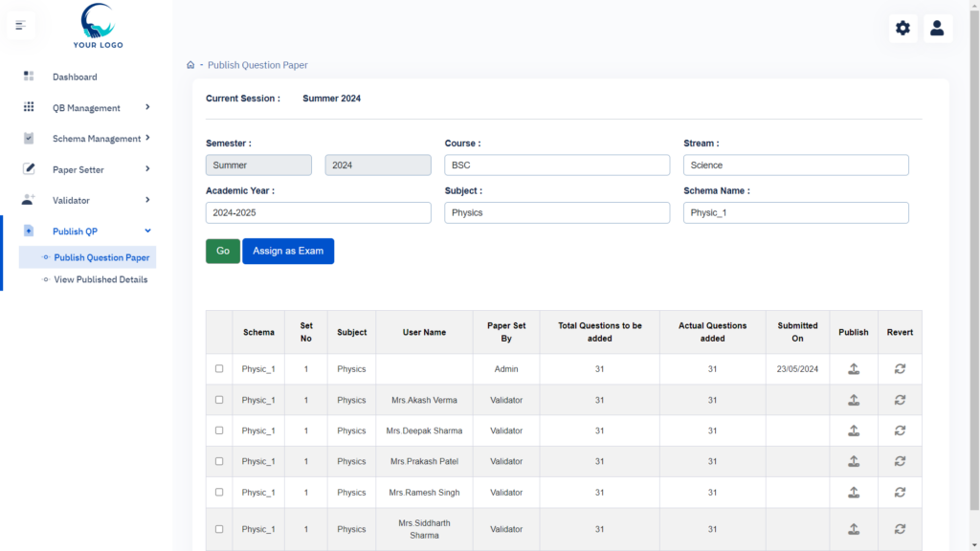Open the Paper Setter menu
Image resolution: width=980 pixels, height=551 pixels.
(78, 170)
